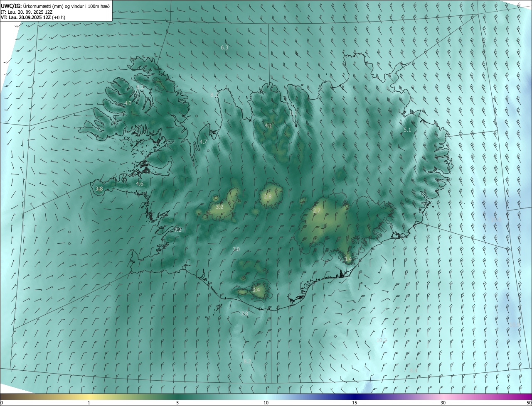Screen dimensions: 532x406
Task: Select the 10.2 value over the southeast ocean
Action: tap(382, 340)
